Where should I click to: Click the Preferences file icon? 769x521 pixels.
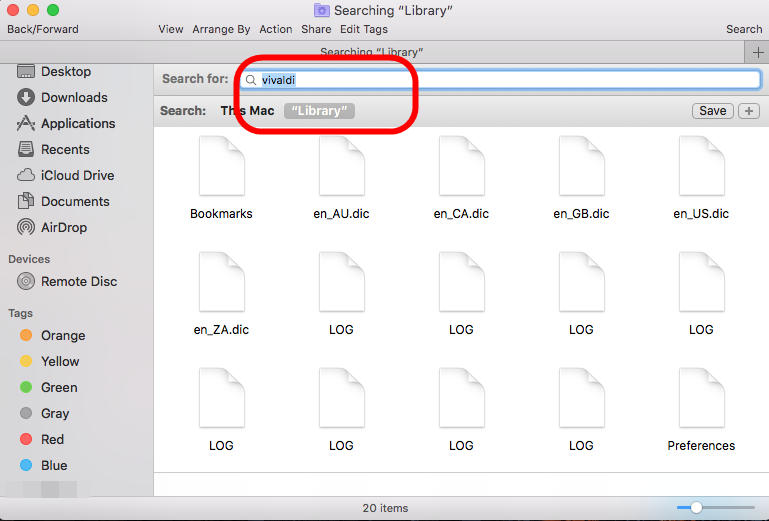[701, 398]
